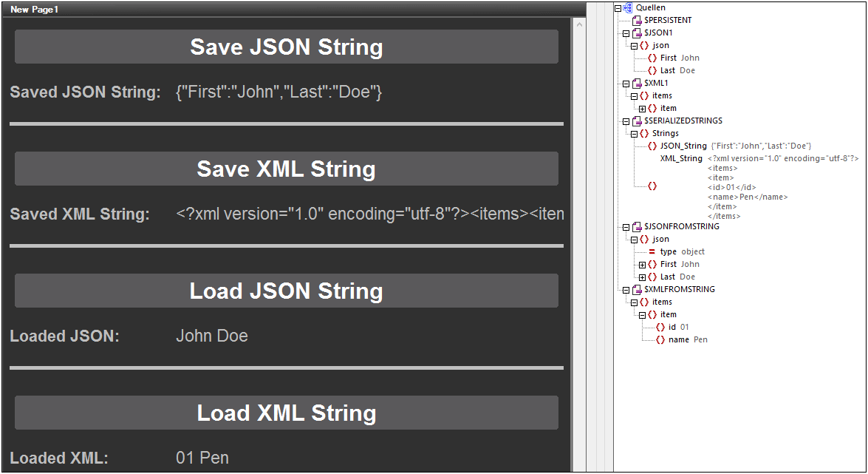
Task: Expand the First node under $JSONFROMSTRING
Action: [x=642, y=265]
